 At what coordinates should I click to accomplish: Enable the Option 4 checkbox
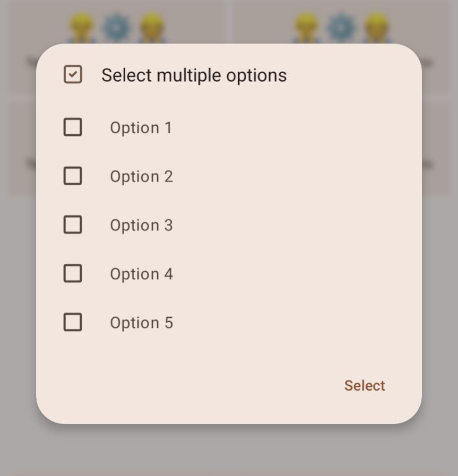click(x=73, y=273)
